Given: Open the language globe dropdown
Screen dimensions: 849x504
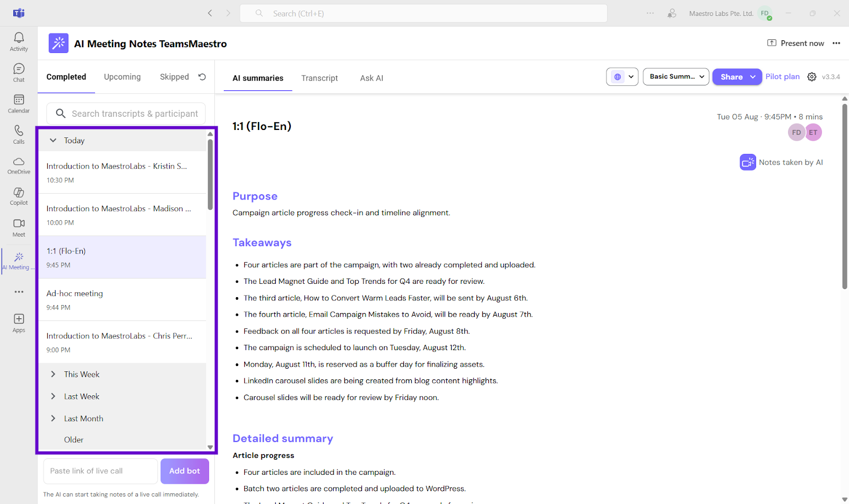Looking at the screenshot, I should point(622,77).
